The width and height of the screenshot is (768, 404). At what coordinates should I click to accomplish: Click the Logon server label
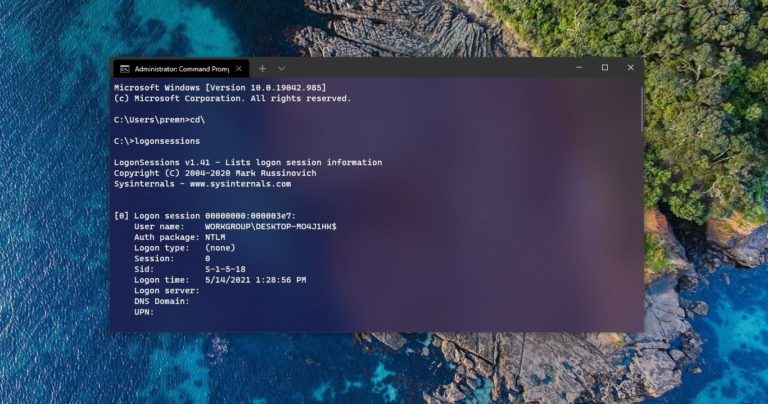[x=167, y=291]
